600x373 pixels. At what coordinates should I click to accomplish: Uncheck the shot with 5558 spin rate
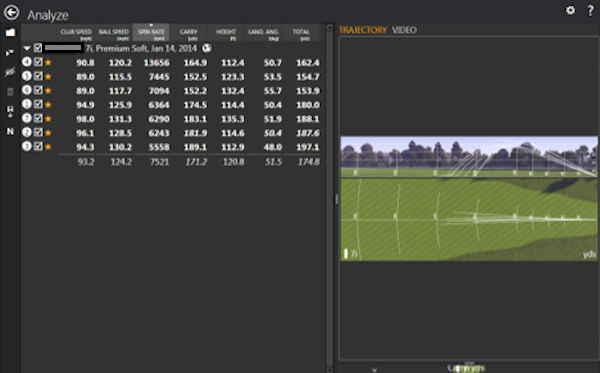(38, 146)
